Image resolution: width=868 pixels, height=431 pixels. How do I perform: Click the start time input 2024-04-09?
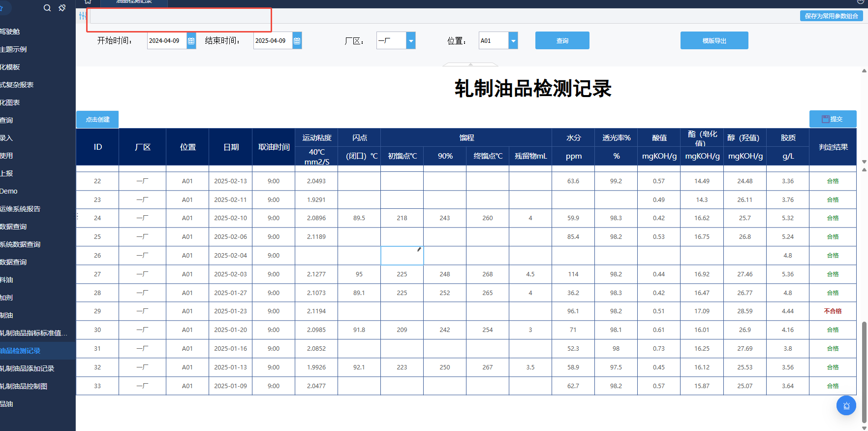point(167,41)
